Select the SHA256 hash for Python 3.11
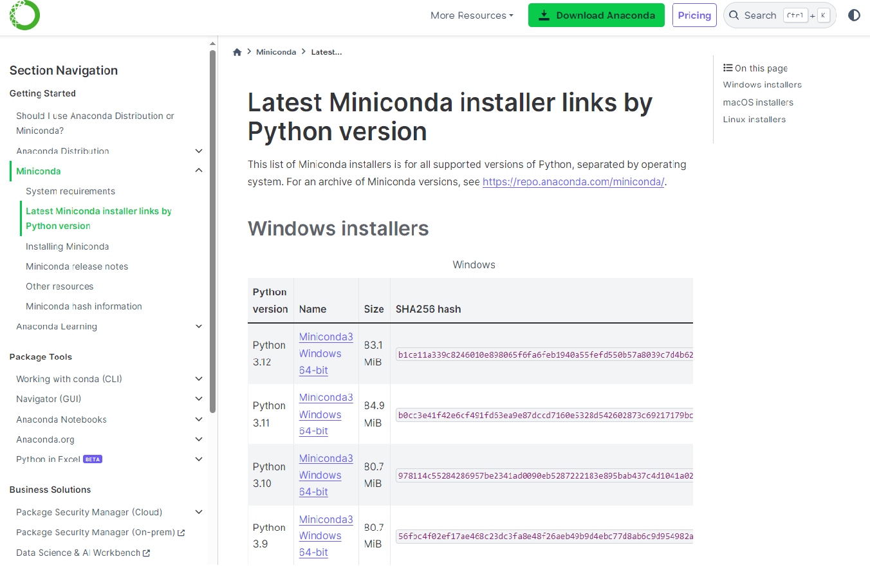 coord(544,415)
